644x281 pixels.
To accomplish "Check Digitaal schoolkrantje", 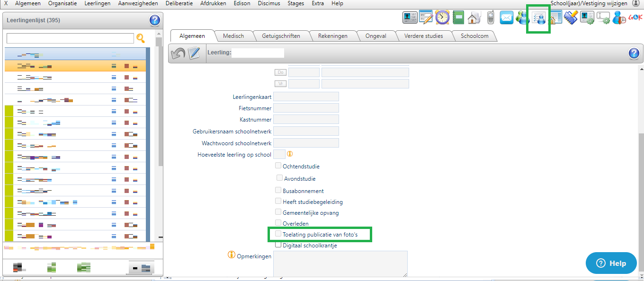I will pos(278,245).
